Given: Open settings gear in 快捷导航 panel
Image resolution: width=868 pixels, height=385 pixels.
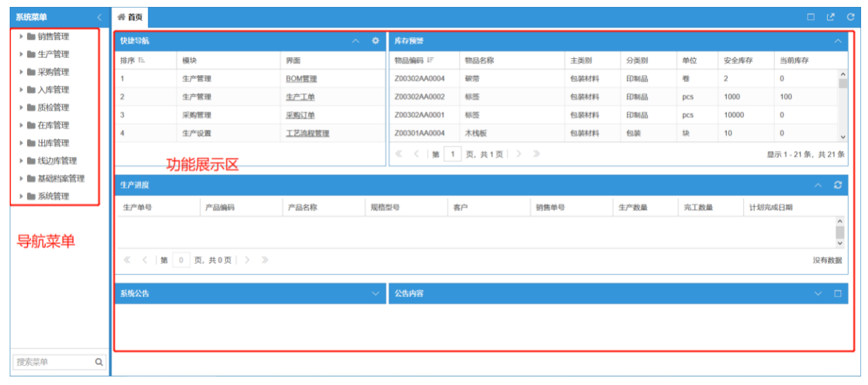Looking at the screenshot, I should [x=376, y=41].
